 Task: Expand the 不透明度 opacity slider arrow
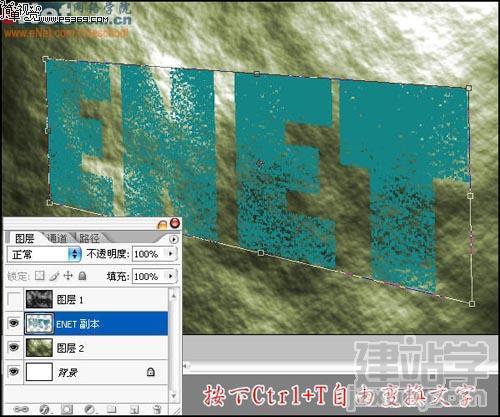pyautogui.click(x=171, y=254)
